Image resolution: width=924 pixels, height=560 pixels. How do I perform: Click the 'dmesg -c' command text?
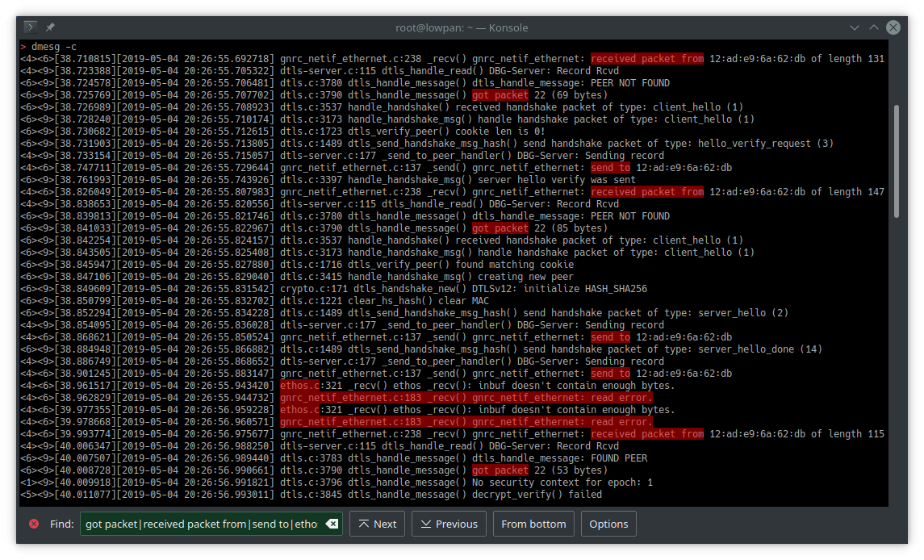click(x=53, y=47)
